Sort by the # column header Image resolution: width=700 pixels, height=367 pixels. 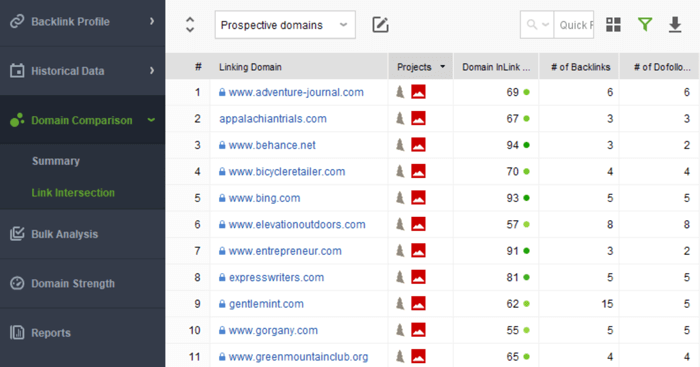coord(198,67)
